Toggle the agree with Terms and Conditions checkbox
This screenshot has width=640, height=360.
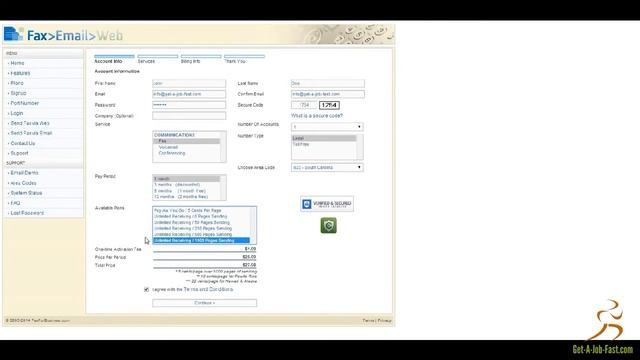(147, 289)
